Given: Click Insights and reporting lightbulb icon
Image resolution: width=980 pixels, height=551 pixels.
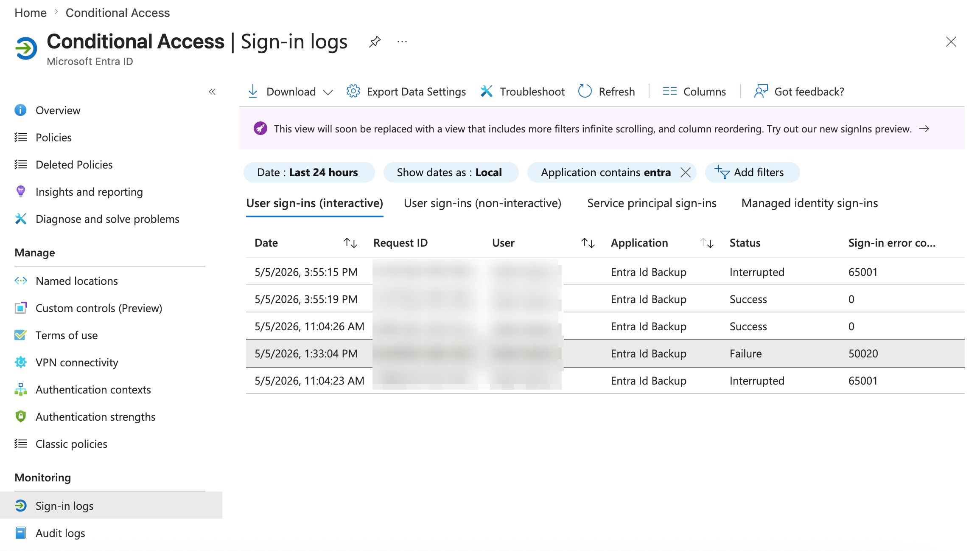Looking at the screenshot, I should [x=20, y=191].
